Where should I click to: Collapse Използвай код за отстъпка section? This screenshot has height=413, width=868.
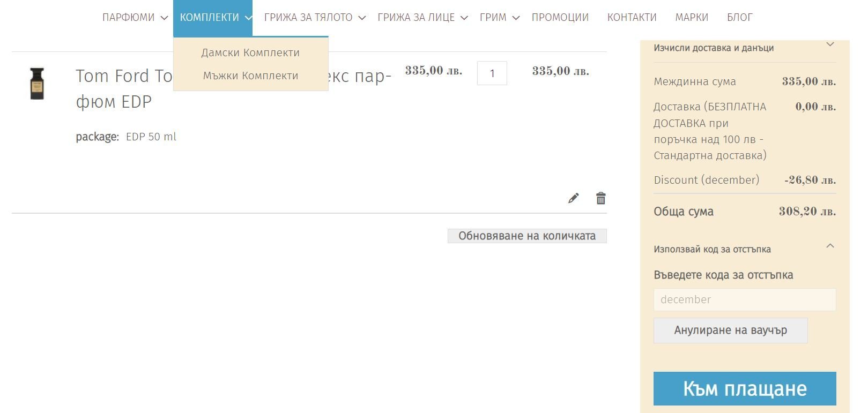[830, 246]
